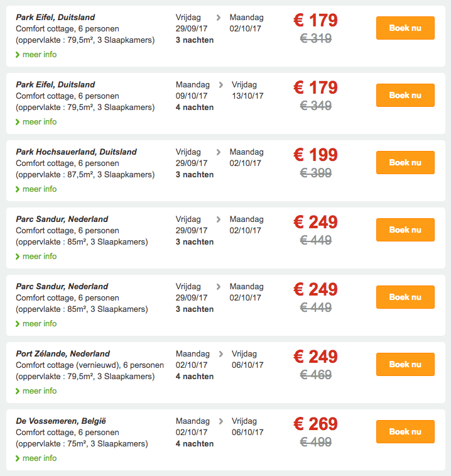Book Park Eifel 3-night stay with Boek nu
This screenshot has width=451, height=476.
pos(405,28)
